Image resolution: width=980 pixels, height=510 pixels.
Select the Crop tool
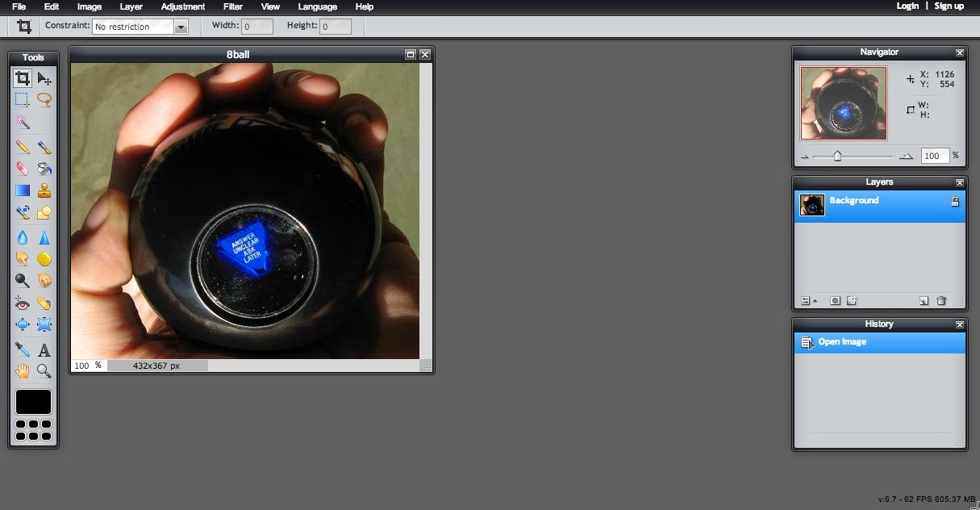(22, 78)
